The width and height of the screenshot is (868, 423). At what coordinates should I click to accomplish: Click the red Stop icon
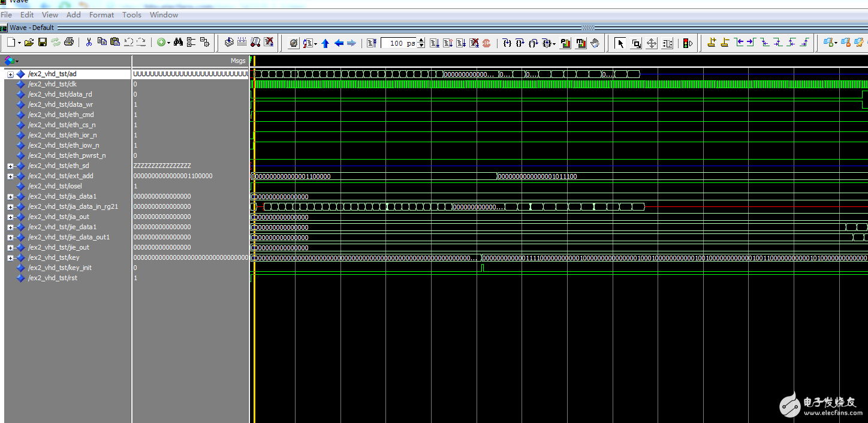click(487, 43)
